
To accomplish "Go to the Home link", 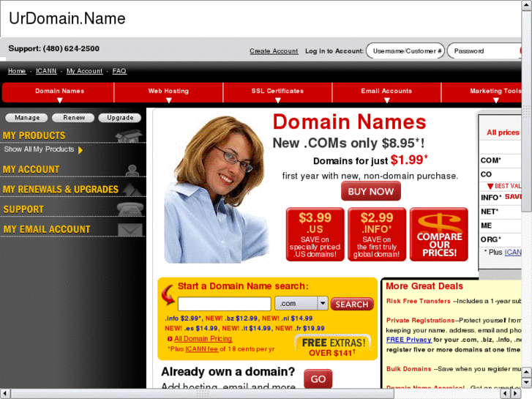I will pyautogui.click(x=17, y=71).
